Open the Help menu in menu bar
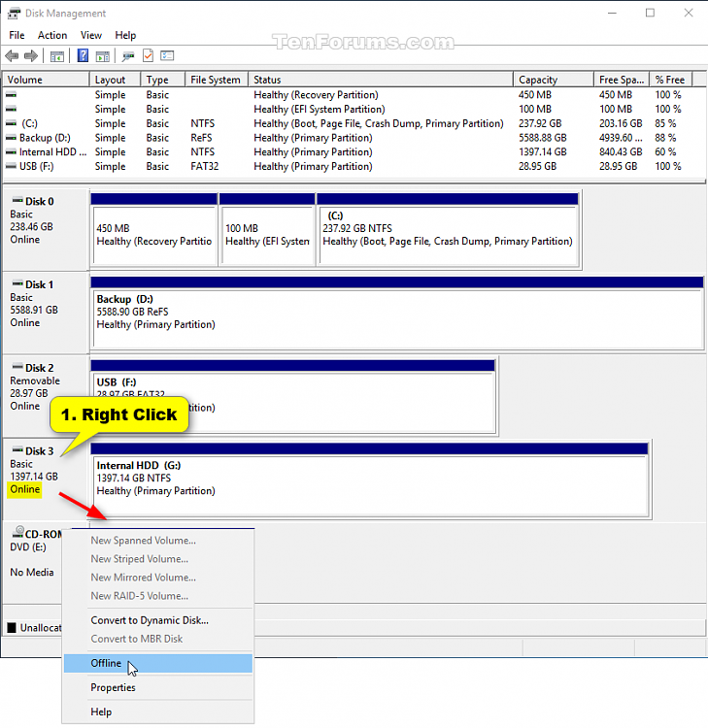708x728 pixels. click(x=125, y=35)
